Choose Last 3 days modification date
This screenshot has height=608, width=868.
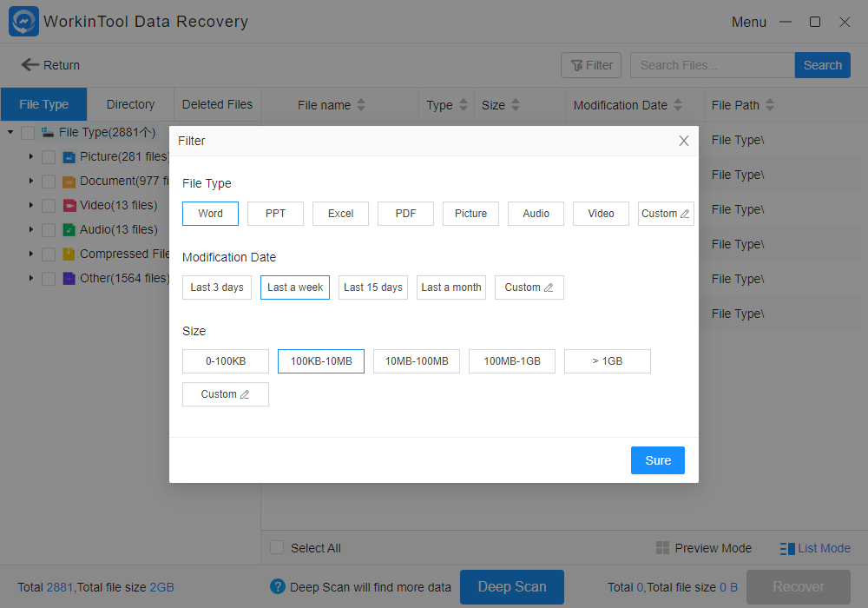217,287
